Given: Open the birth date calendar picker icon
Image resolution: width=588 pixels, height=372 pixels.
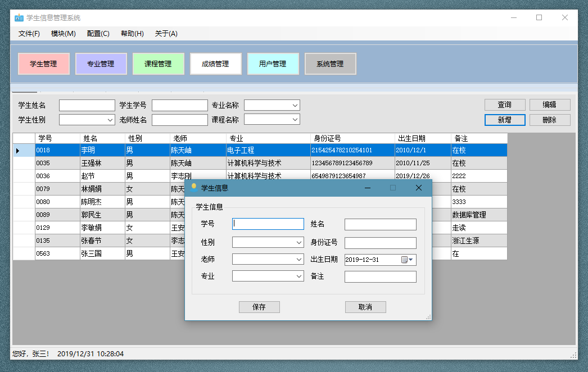Looking at the screenshot, I should click(405, 260).
